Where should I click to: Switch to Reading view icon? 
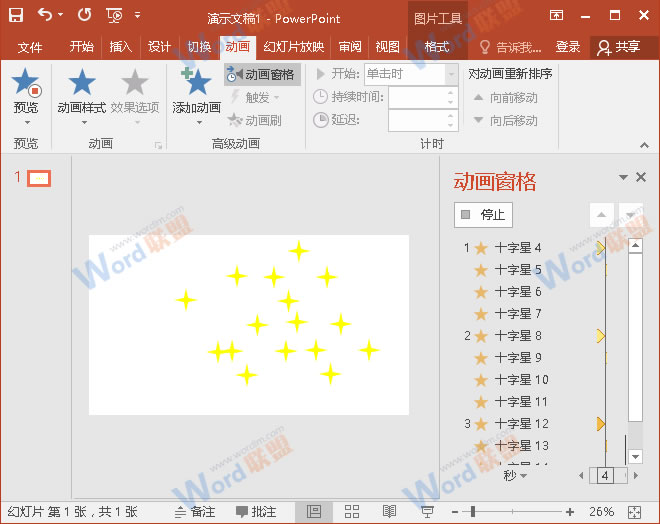pyautogui.click(x=389, y=511)
